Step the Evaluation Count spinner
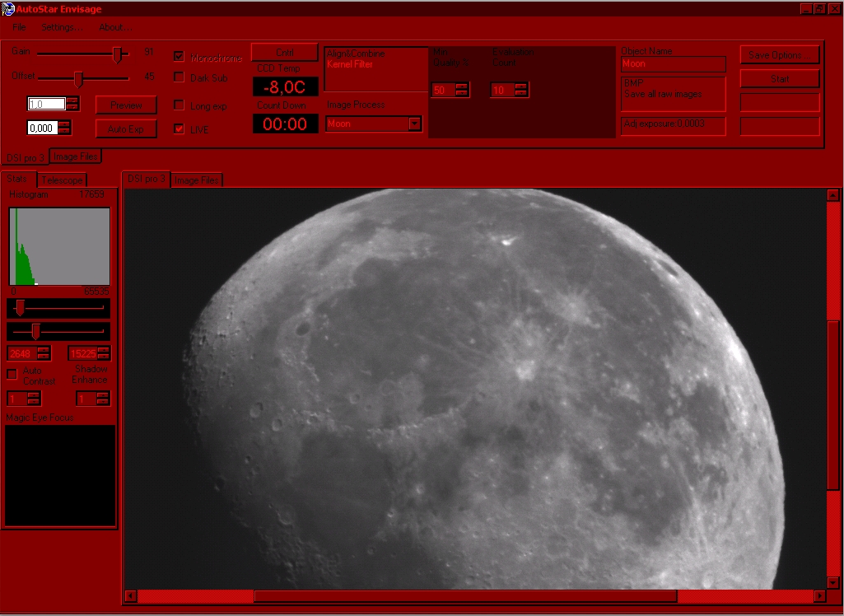Viewport: 844px width, 616px height. tap(520, 90)
